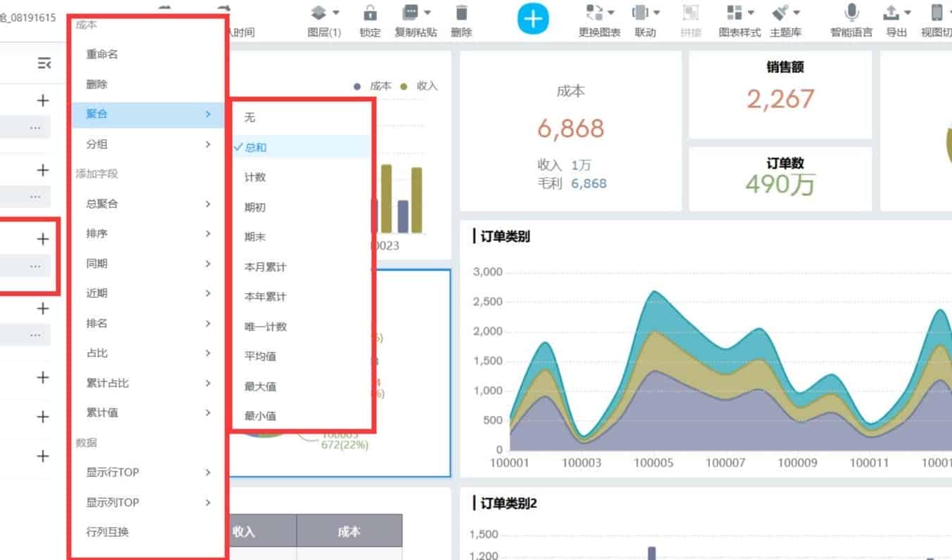Viewport: 952px width, 560px height.
Task: Click the 收入 1万 line in the cost card
Action: [x=564, y=165]
